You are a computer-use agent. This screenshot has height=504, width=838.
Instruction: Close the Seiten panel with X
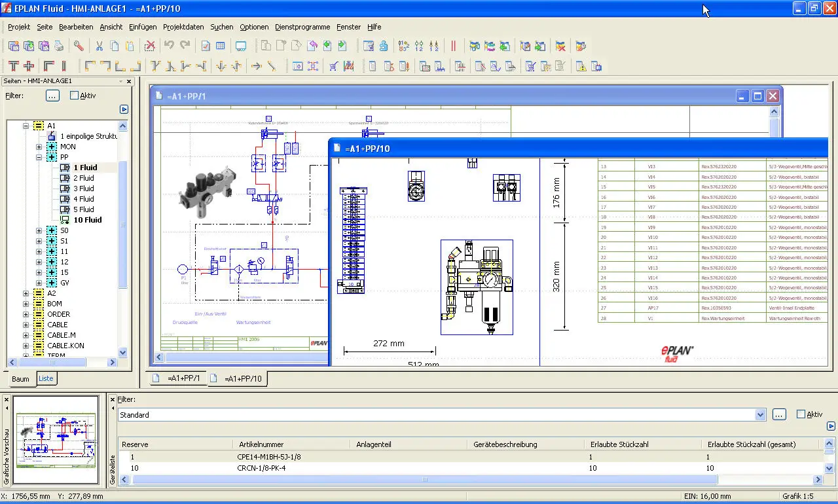129,82
